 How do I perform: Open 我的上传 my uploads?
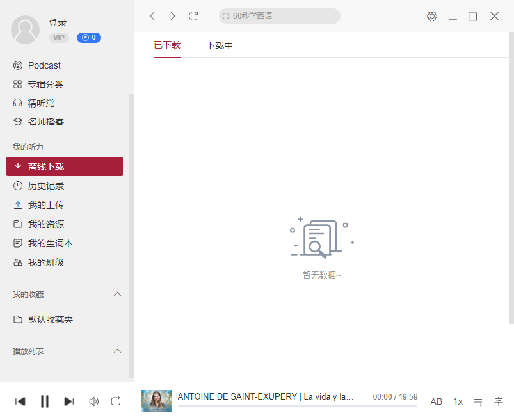[x=38, y=205]
